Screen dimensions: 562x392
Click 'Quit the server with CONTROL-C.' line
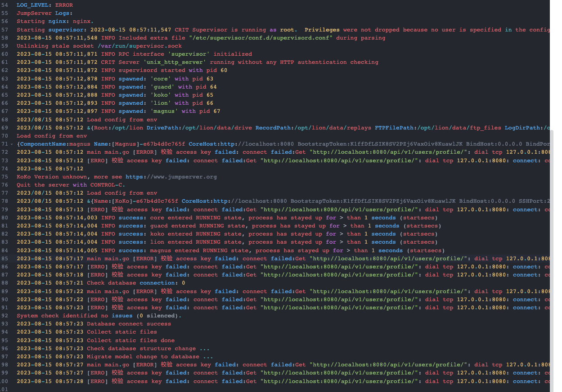click(71, 185)
